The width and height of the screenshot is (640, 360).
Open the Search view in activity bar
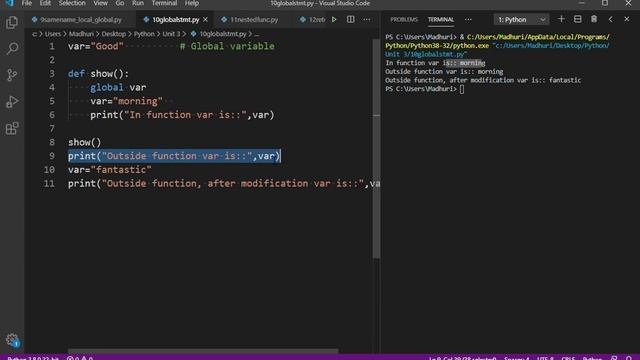point(12,49)
